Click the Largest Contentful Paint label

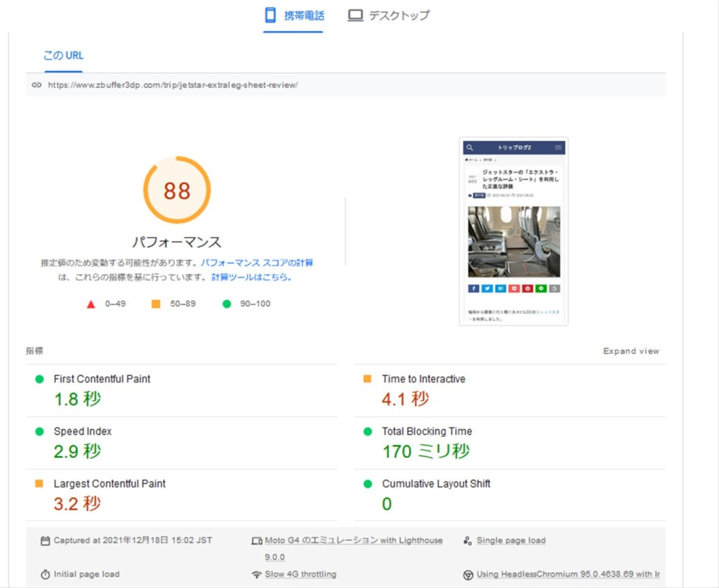click(110, 483)
